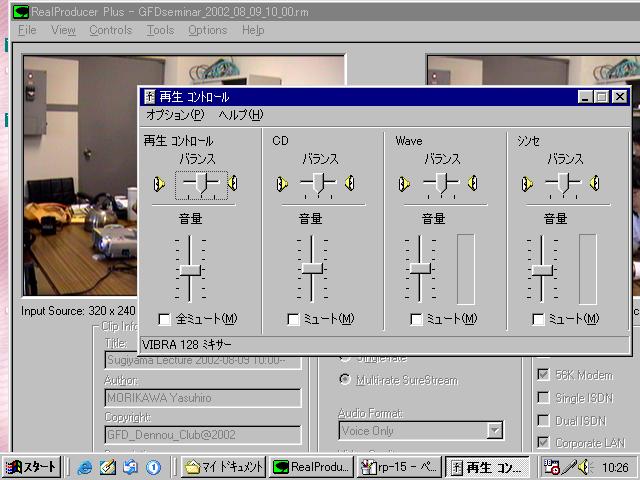Switch to RealProdu... taskbar button
Screen dimensions: 640x480
312,467
